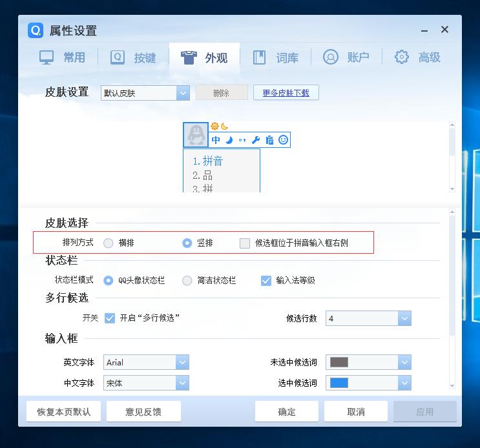Click the settings pane scroll-down arrow
This screenshot has height=448, width=480.
point(452,386)
